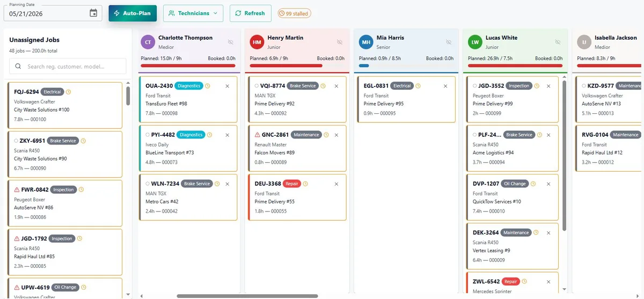Remove job OUA-2430 from Charlotte's plan
This screenshot has width=644, height=299.
[x=227, y=86]
